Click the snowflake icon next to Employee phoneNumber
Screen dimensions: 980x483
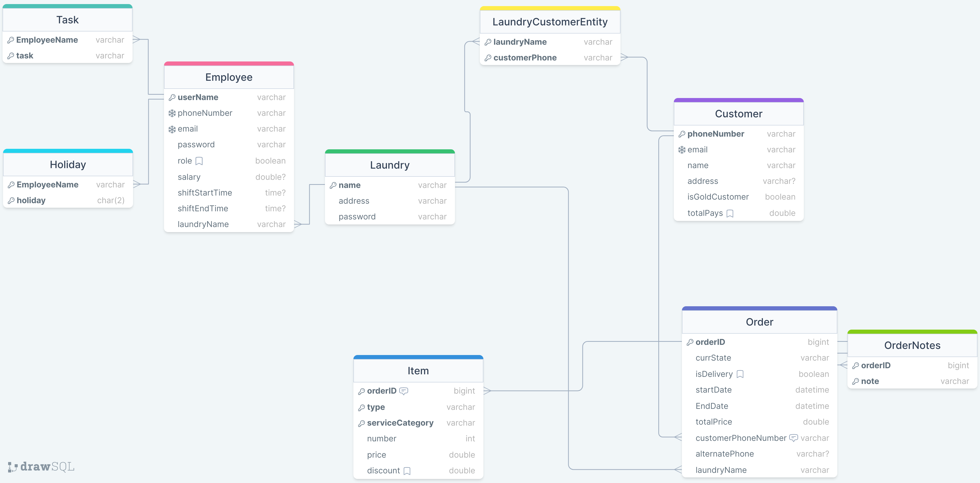[x=172, y=113]
